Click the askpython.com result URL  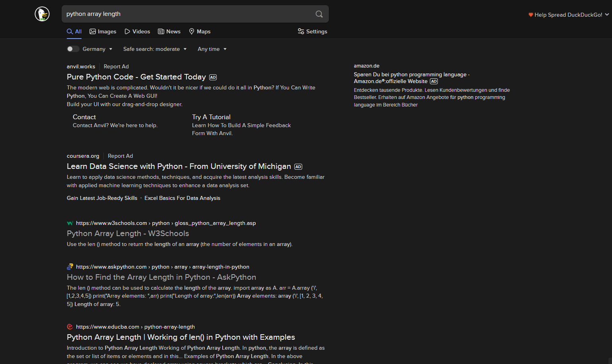click(x=163, y=267)
